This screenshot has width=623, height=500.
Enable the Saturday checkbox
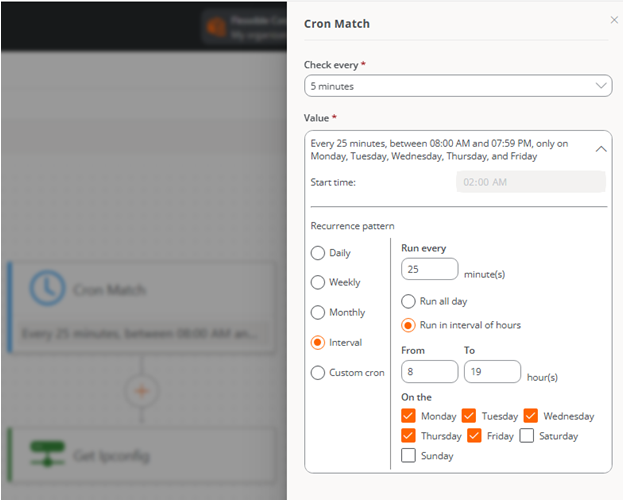(526, 435)
